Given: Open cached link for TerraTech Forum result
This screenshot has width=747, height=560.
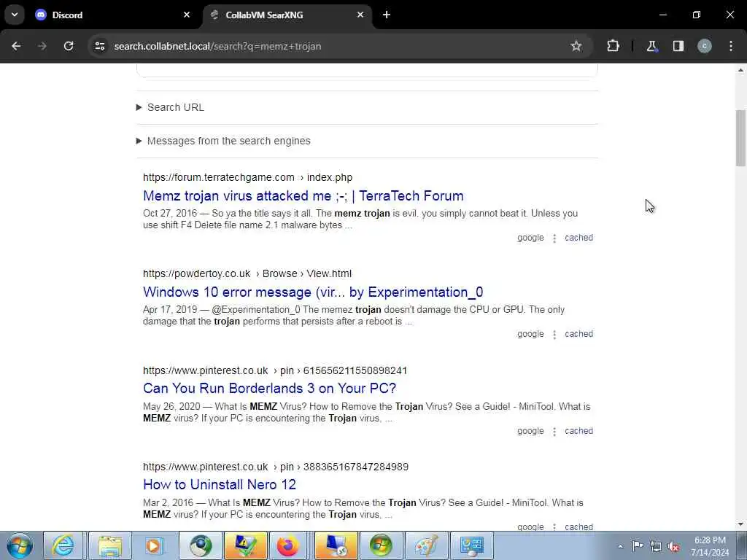Looking at the screenshot, I should (x=578, y=238).
